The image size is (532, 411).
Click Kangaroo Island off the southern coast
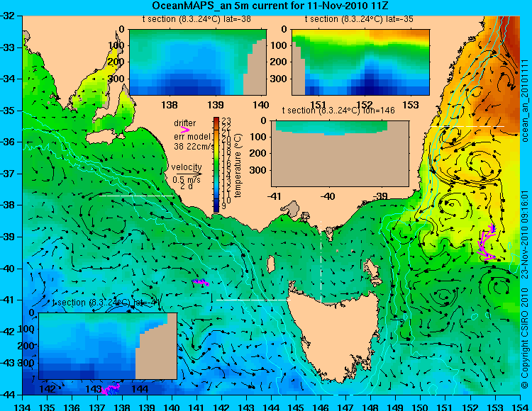105,137
